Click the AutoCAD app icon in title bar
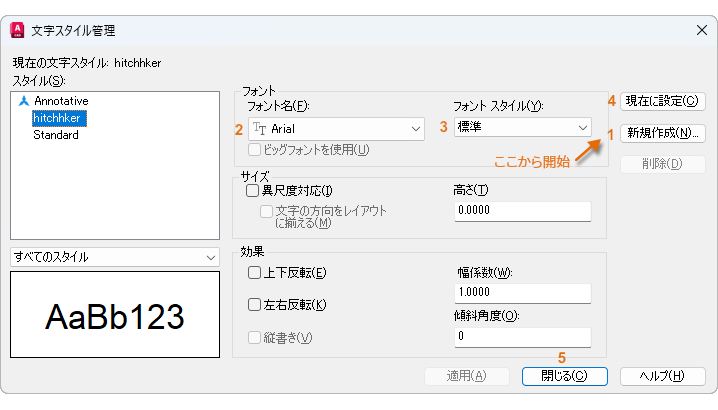This screenshot has height=410, width=718. (17, 31)
